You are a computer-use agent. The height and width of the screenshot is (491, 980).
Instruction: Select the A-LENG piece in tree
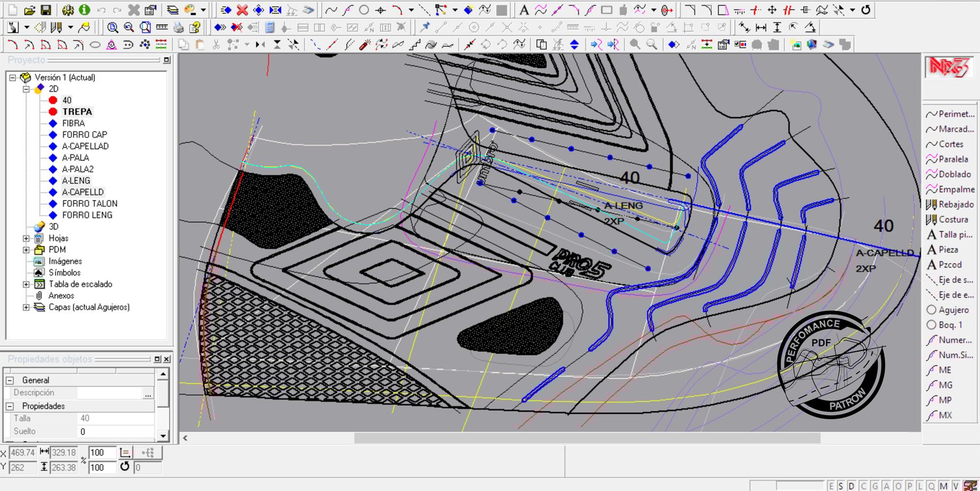(x=76, y=180)
